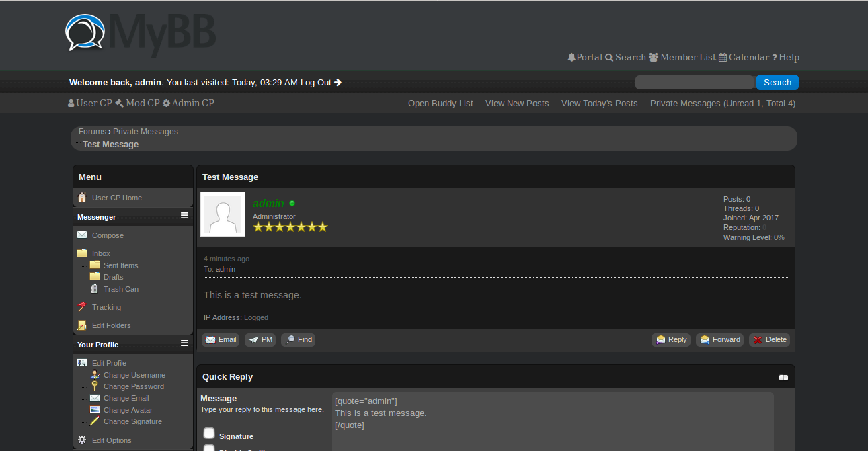This screenshot has height=451, width=868.
Task: Open the Help link
Action: click(x=785, y=58)
